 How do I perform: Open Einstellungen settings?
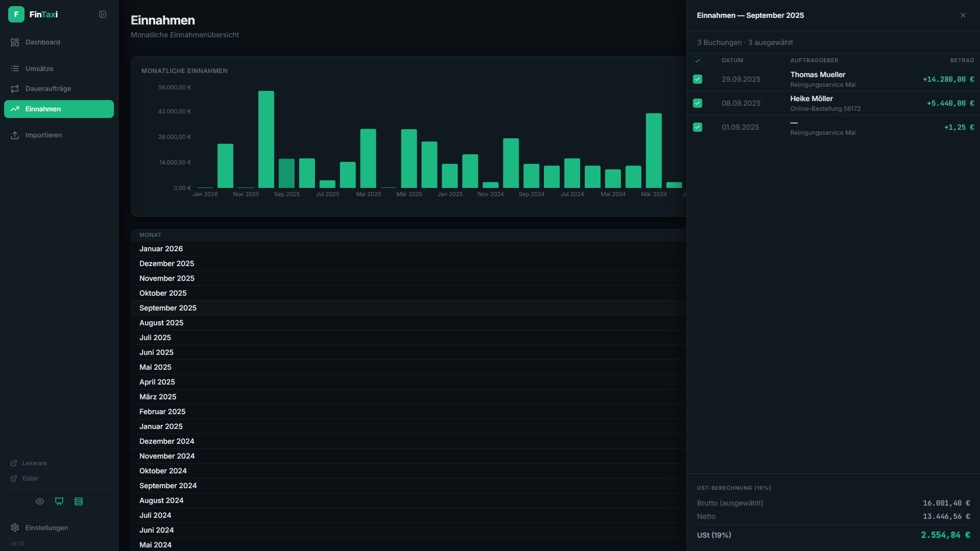[x=46, y=528]
